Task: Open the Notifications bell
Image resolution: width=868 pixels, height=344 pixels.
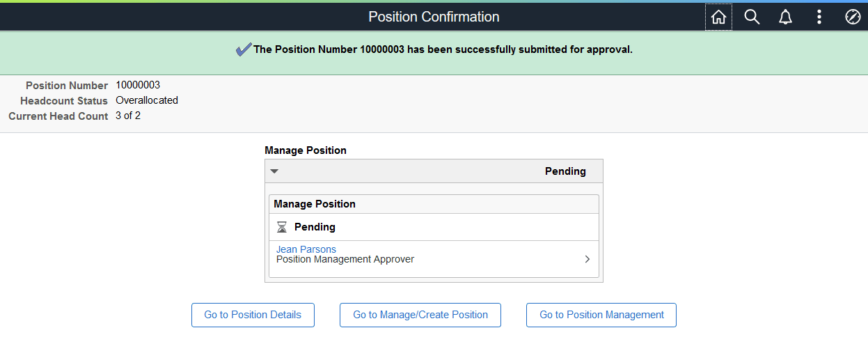Action: (x=785, y=17)
